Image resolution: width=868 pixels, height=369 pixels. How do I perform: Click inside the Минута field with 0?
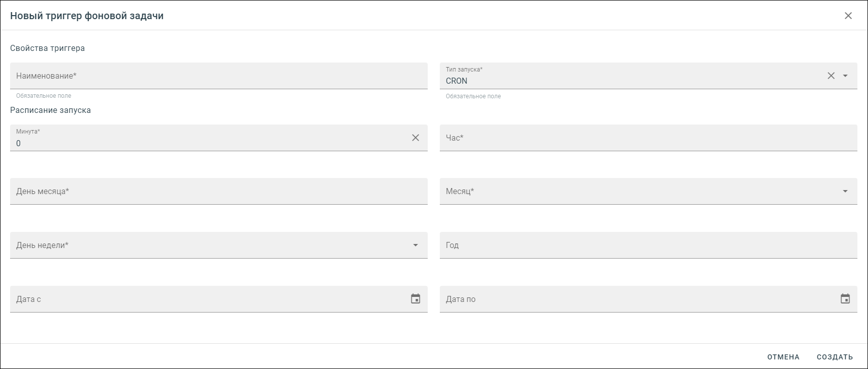pyautogui.click(x=212, y=143)
